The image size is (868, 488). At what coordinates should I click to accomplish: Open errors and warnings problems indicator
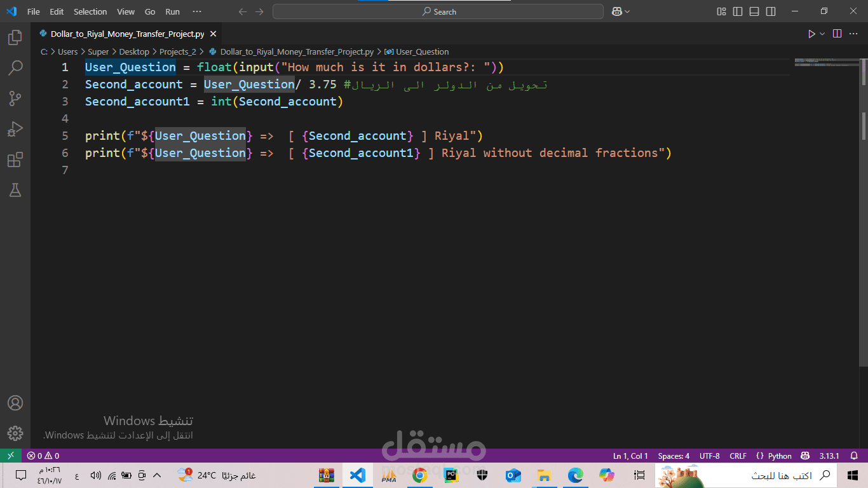[43, 456]
